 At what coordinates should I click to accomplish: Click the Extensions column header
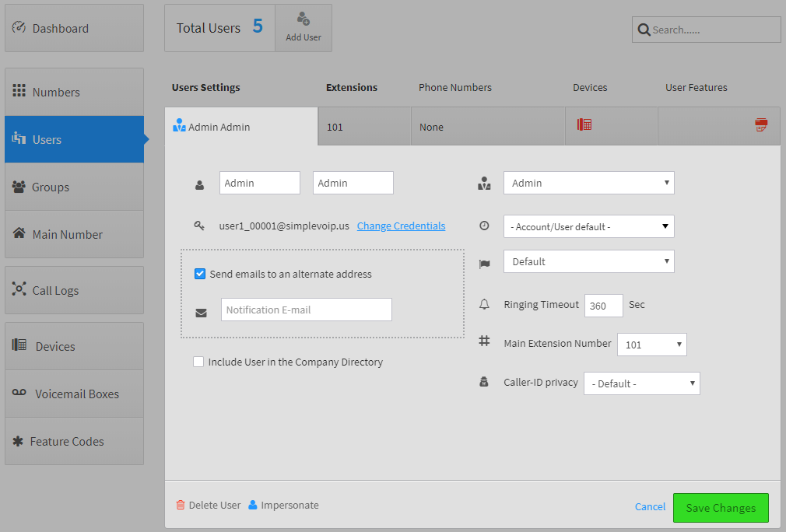coord(352,87)
